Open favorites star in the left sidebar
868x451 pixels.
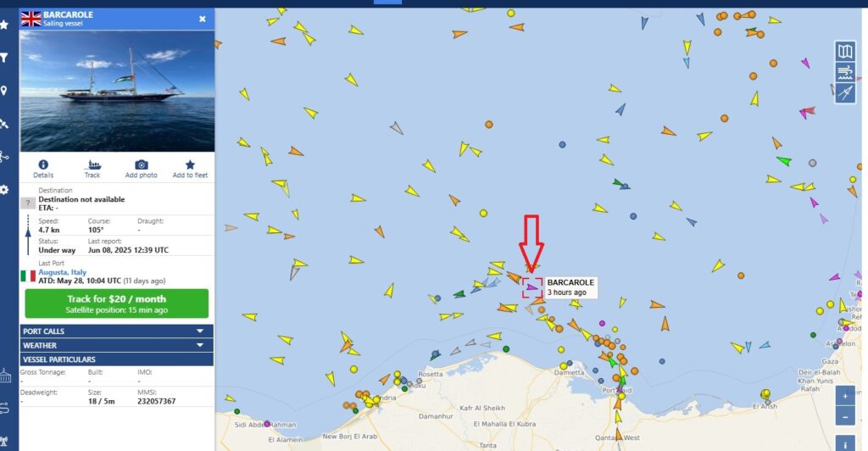[4, 25]
